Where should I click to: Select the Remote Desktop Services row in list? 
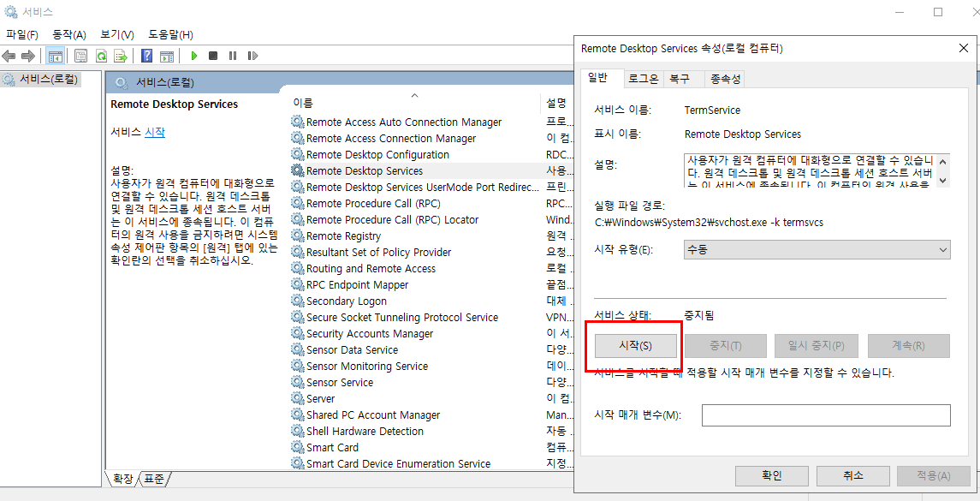point(431,170)
